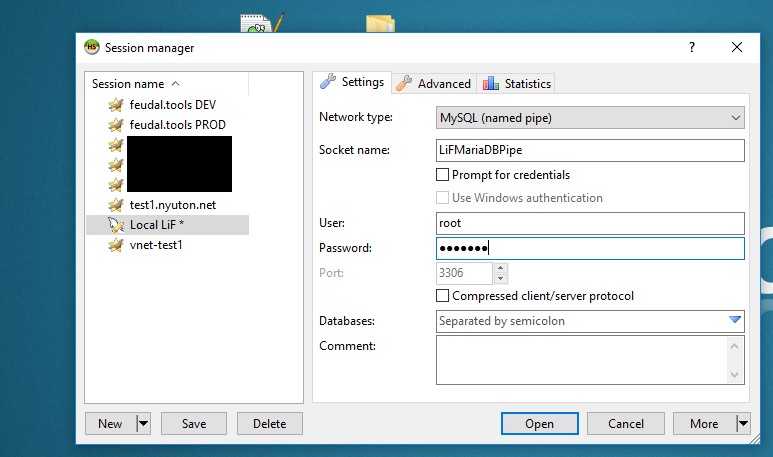Viewport: 773px width, 457px height.
Task: Click the help question mark button
Action: (x=691, y=47)
